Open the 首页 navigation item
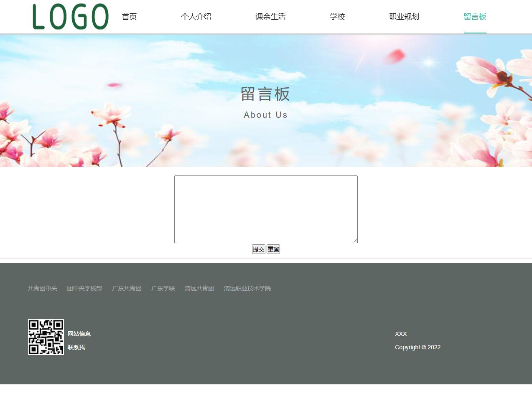 (129, 17)
